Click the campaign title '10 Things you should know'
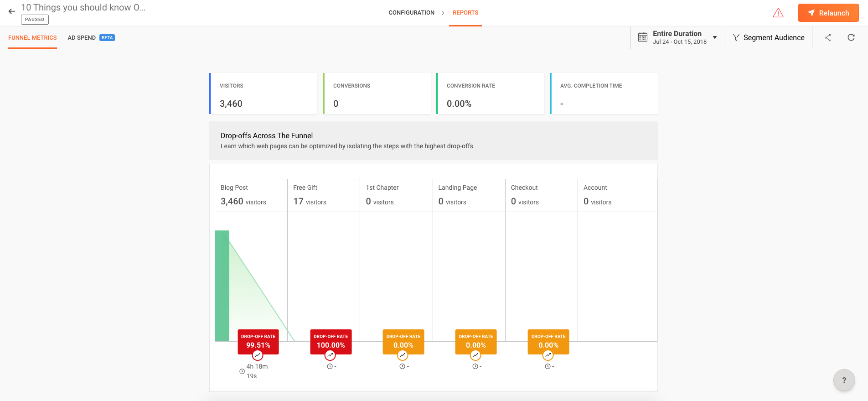Screen dimensions: 868x401 pyautogui.click(x=83, y=7)
